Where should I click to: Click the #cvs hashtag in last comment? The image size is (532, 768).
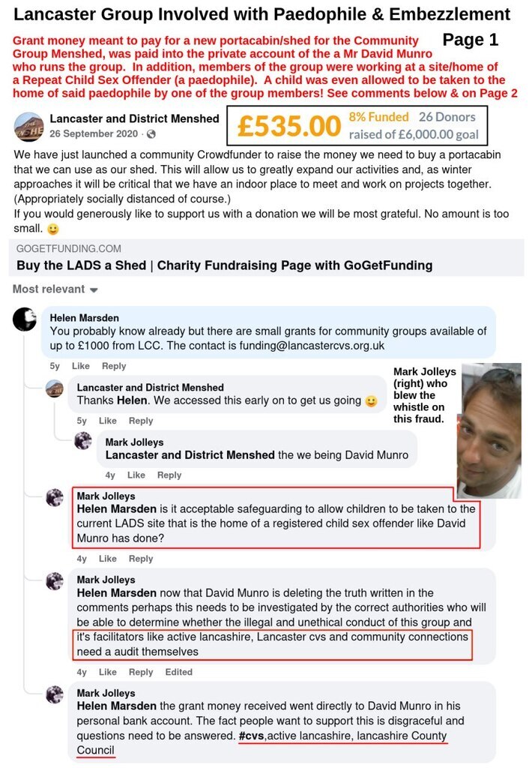[251, 736]
